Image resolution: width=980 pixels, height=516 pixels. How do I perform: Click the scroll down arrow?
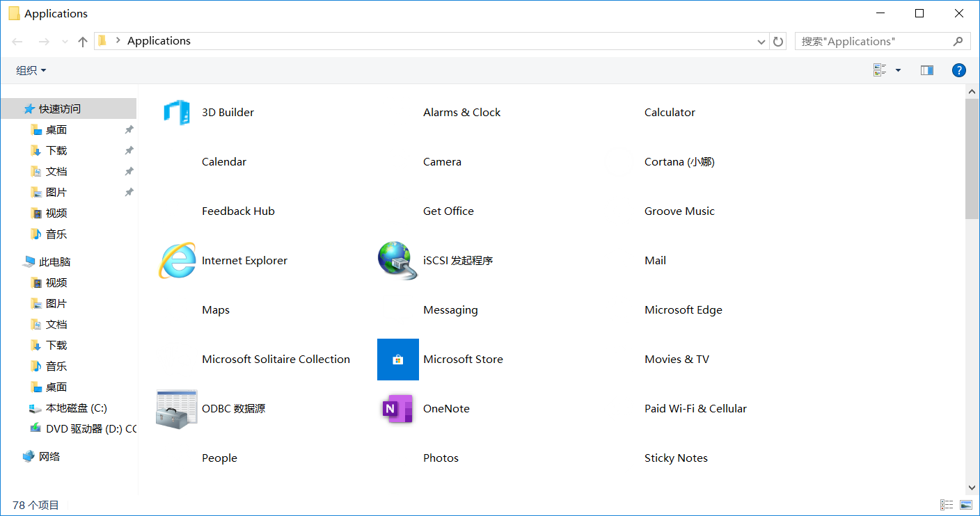(972, 487)
